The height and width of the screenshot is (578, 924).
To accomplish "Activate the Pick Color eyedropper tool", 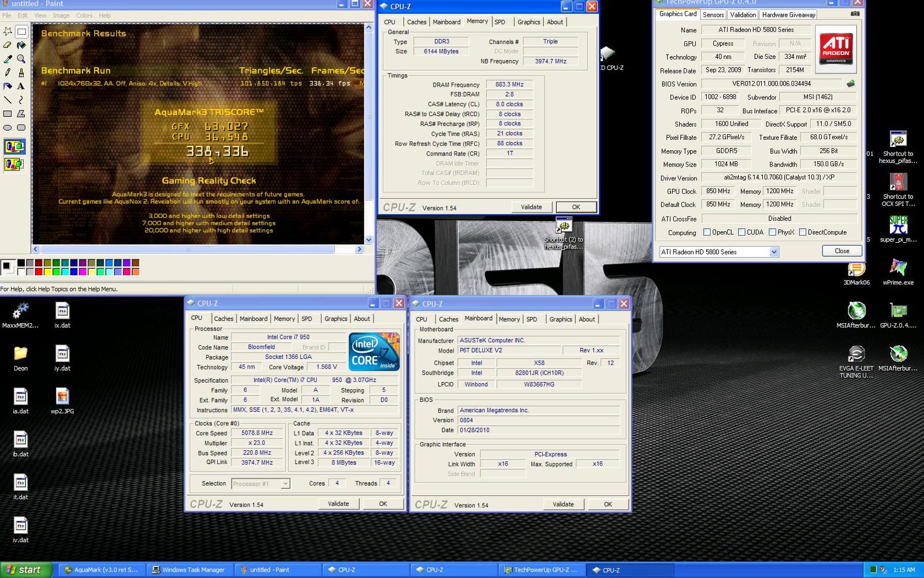I will [8, 59].
